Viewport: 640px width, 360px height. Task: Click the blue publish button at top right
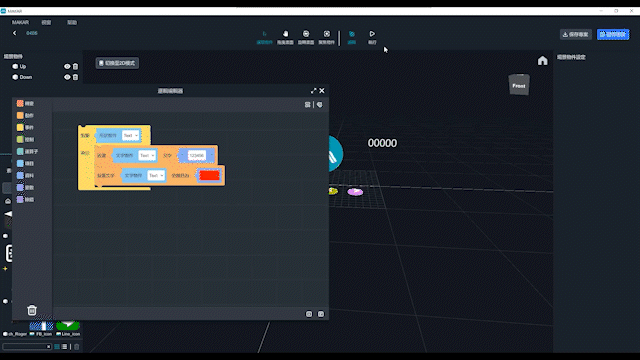(x=613, y=34)
